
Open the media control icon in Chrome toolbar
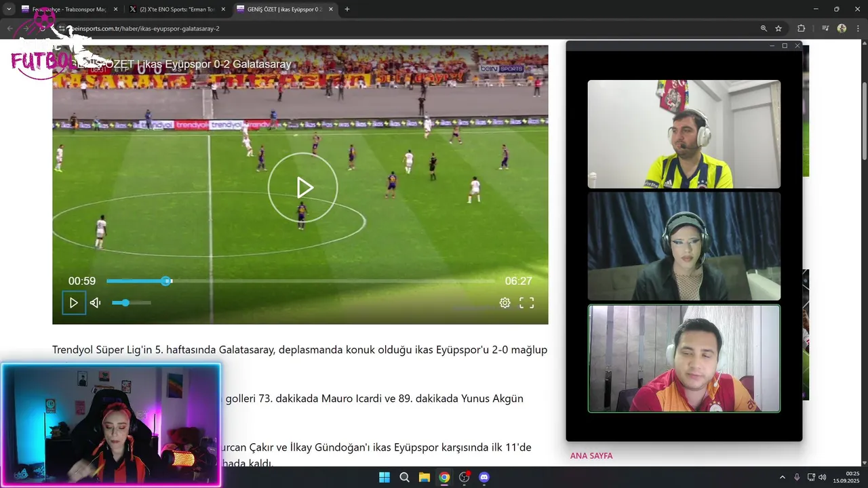825,28
